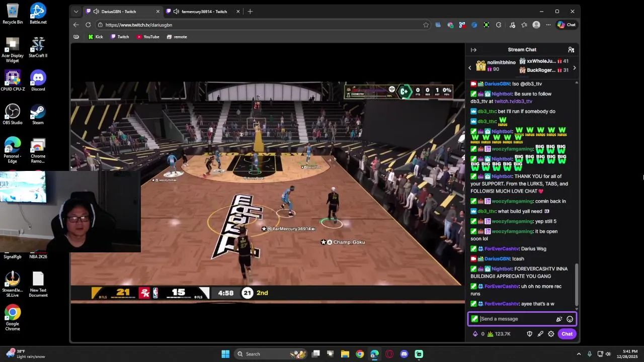644x362 pixels.
Task: Open File Explorer from the taskbar
Action: tap(345, 354)
